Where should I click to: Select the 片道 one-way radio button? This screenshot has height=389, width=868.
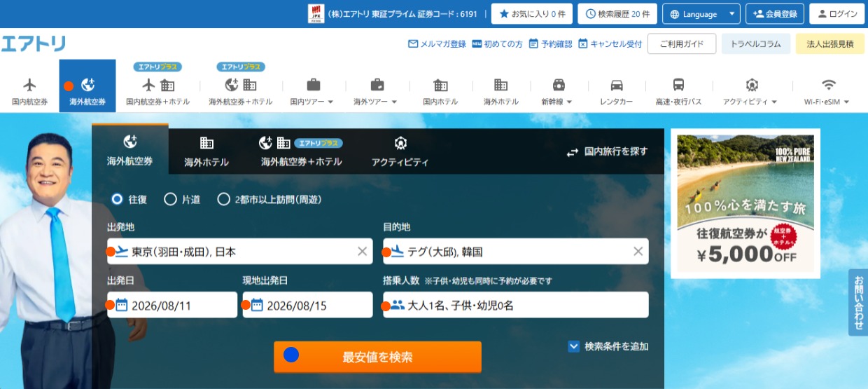pos(170,199)
